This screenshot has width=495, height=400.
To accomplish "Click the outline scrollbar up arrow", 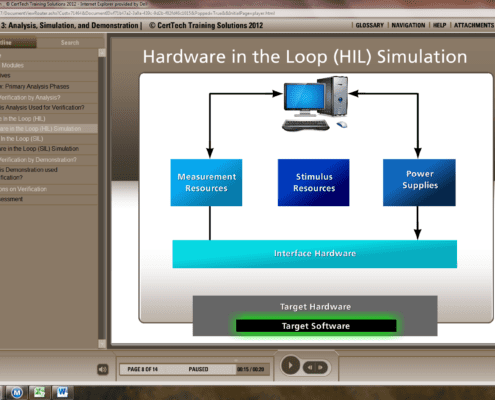I will 102,53.
